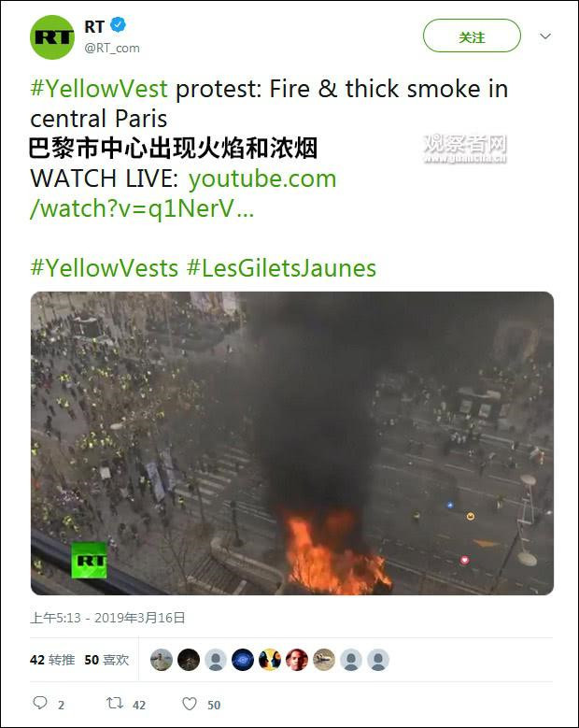This screenshot has width=579, height=728.
Task: Open the @RT_com handle
Action: [112, 49]
